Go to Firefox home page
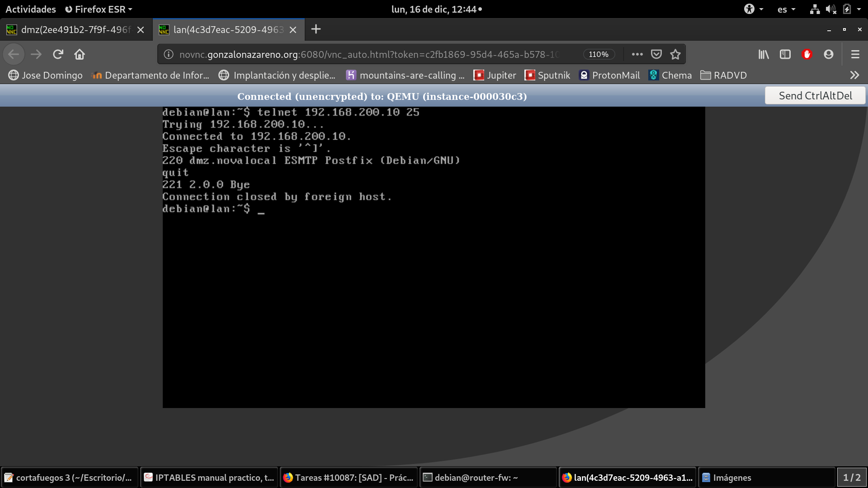 pos(80,54)
